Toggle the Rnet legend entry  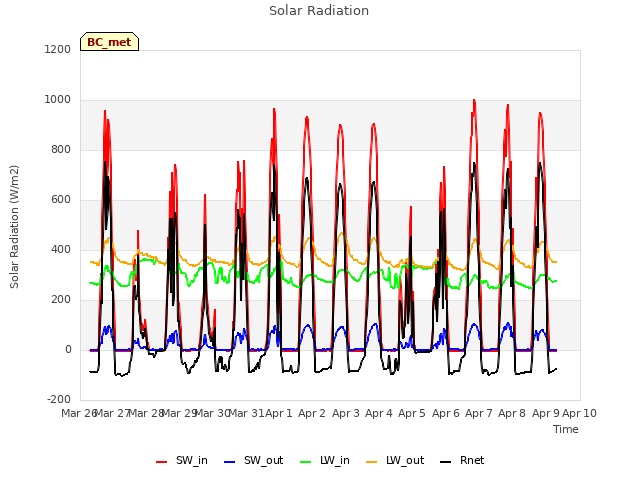462,461
